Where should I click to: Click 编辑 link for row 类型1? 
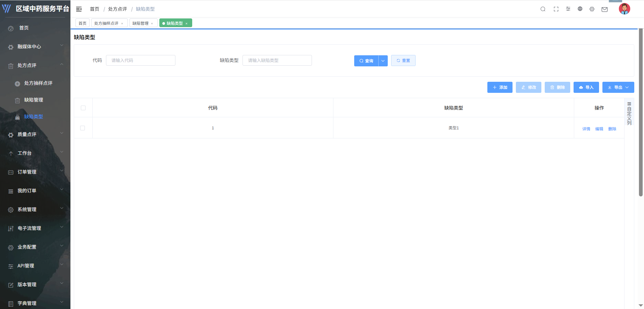coord(599,129)
